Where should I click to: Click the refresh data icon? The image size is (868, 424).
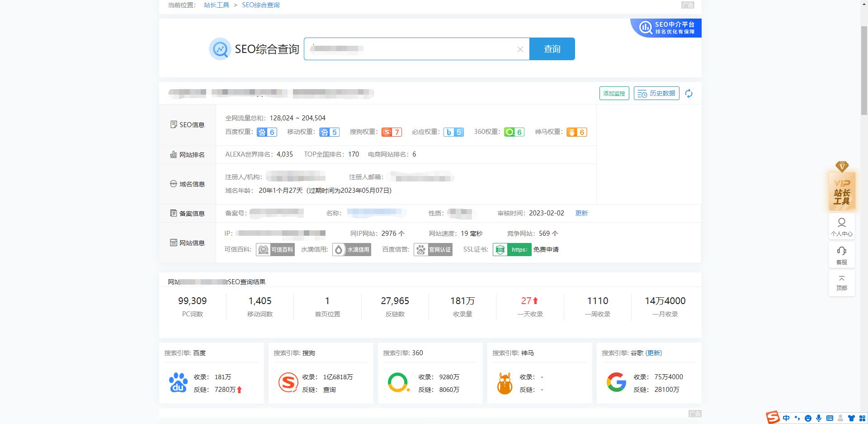(689, 93)
